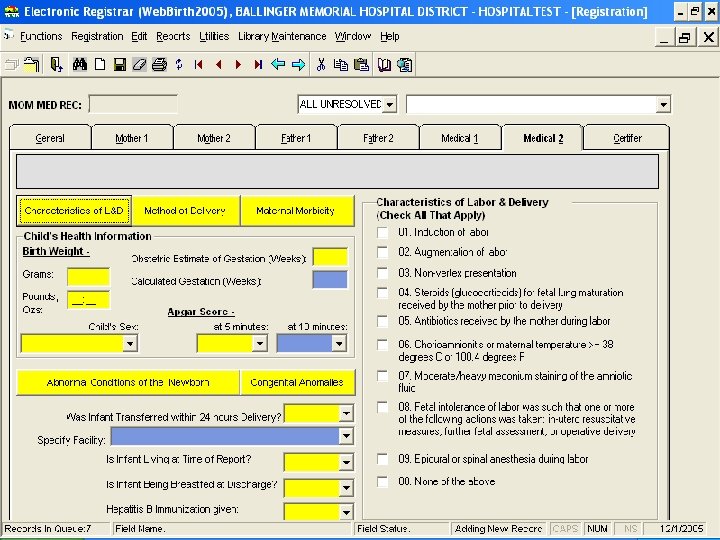
Task: Click the small icon left of Functions menu
Action: pos(8,35)
